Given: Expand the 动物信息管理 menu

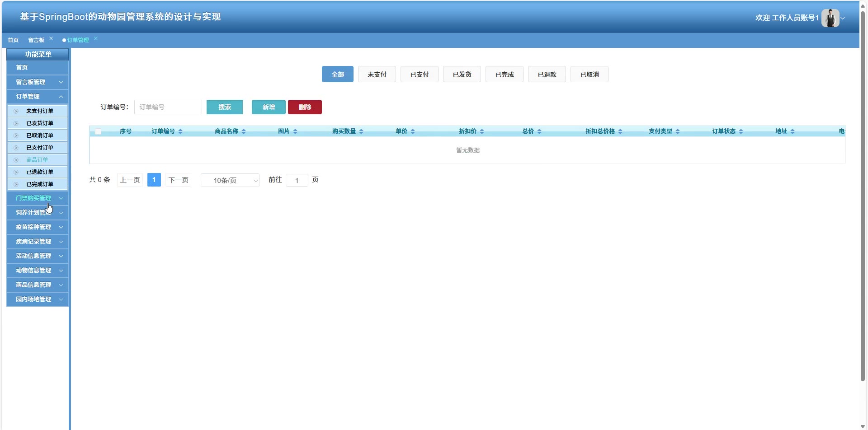Looking at the screenshot, I should click(x=38, y=270).
